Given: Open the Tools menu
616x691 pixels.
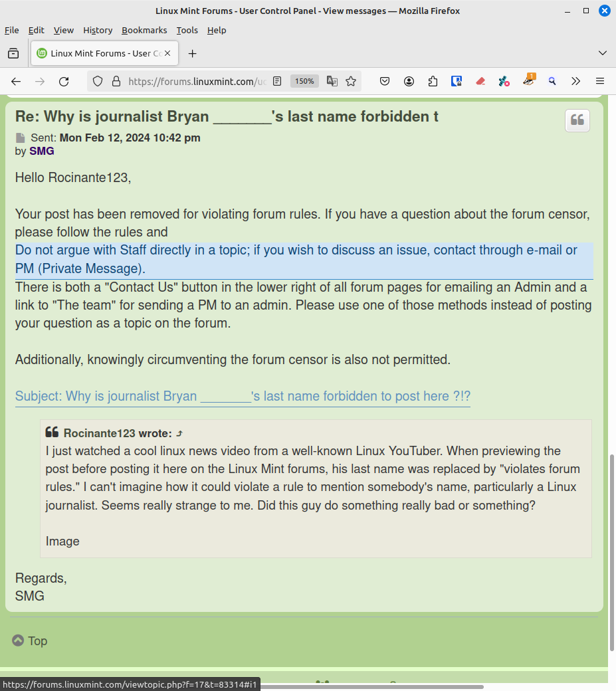Looking at the screenshot, I should point(187,30).
